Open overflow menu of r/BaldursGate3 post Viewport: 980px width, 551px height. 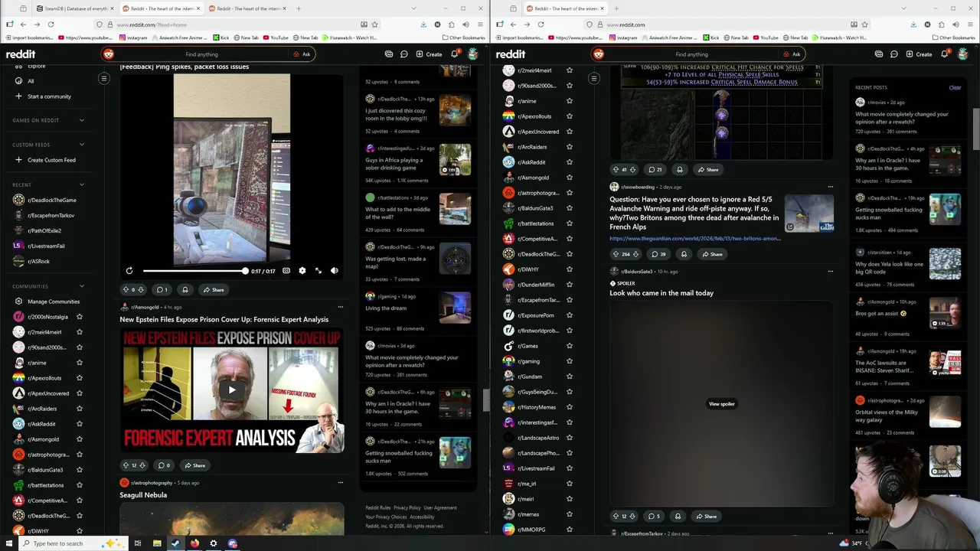tap(831, 271)
